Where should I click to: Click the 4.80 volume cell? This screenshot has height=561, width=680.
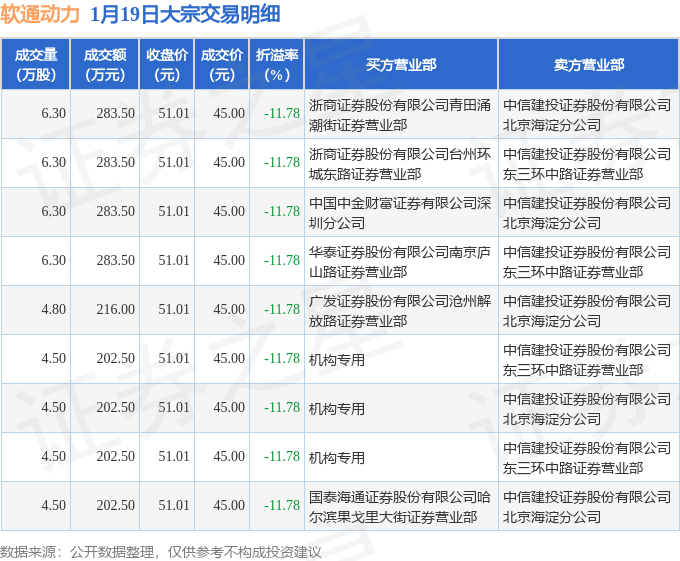point(54,310)
